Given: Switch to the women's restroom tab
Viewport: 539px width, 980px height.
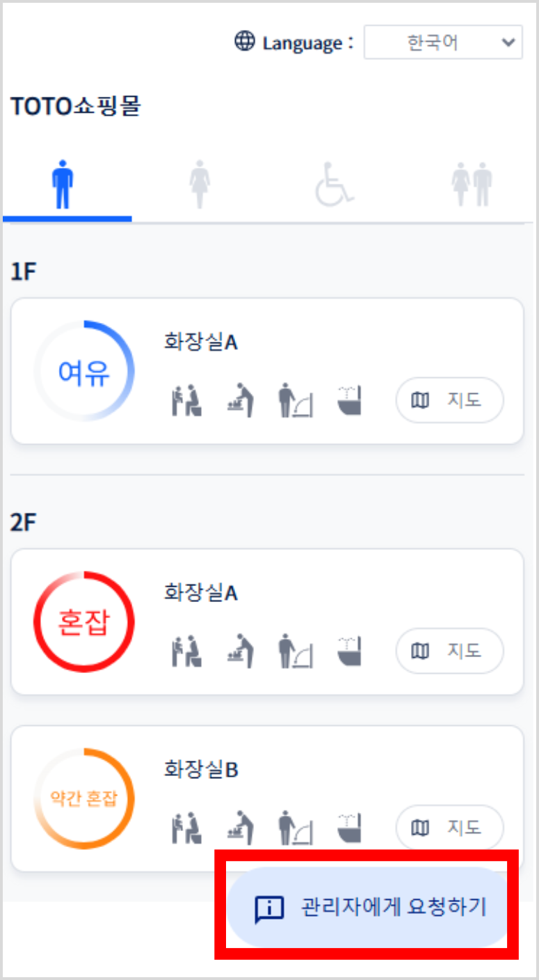Looking at the screenshot, I should tap(200, 186).
